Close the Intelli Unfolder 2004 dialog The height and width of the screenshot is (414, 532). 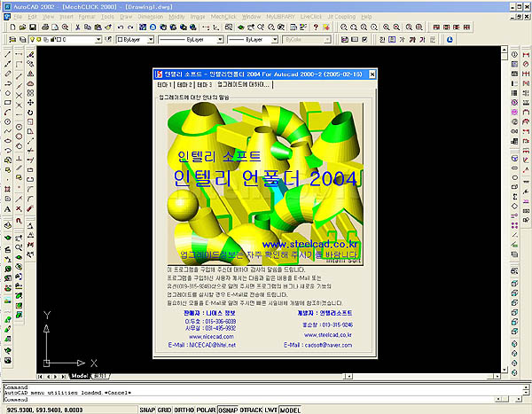[372, 74]
